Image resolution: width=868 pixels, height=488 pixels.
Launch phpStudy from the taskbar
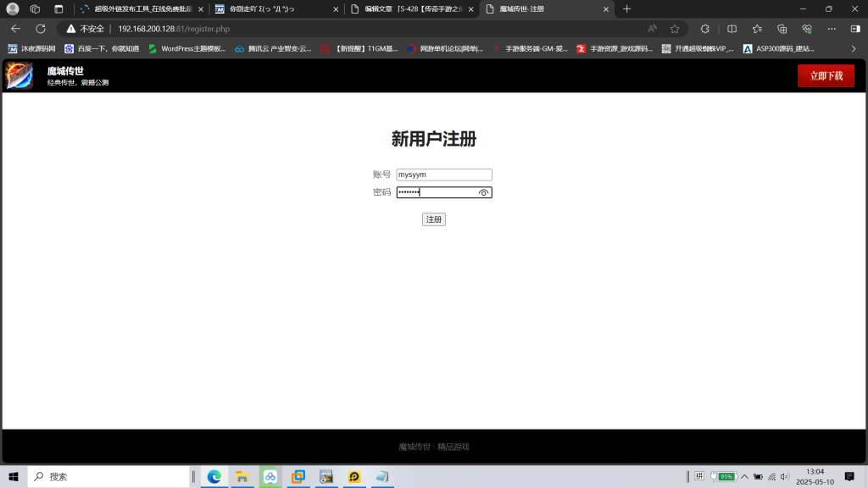point(354,476)
